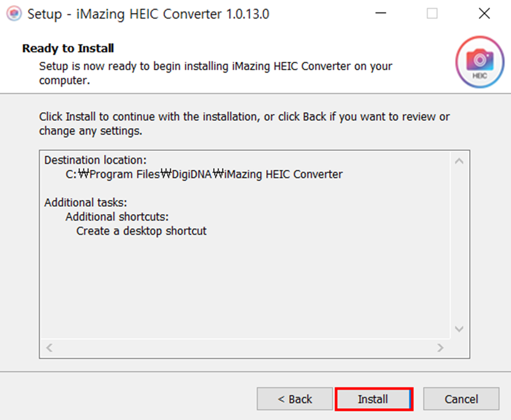The image size is (511, 420).
Task: Click the C:\Program Files\DigiDNA destination path line
Action: (204, 175)
